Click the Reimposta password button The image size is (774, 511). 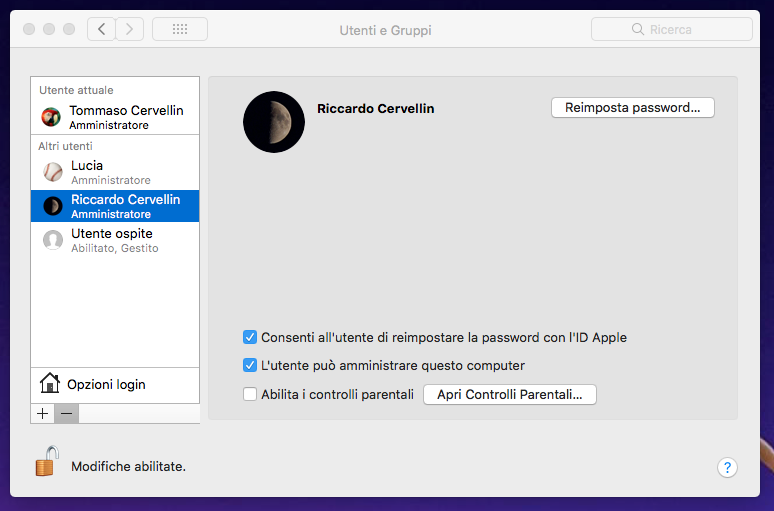click(633, 108)
